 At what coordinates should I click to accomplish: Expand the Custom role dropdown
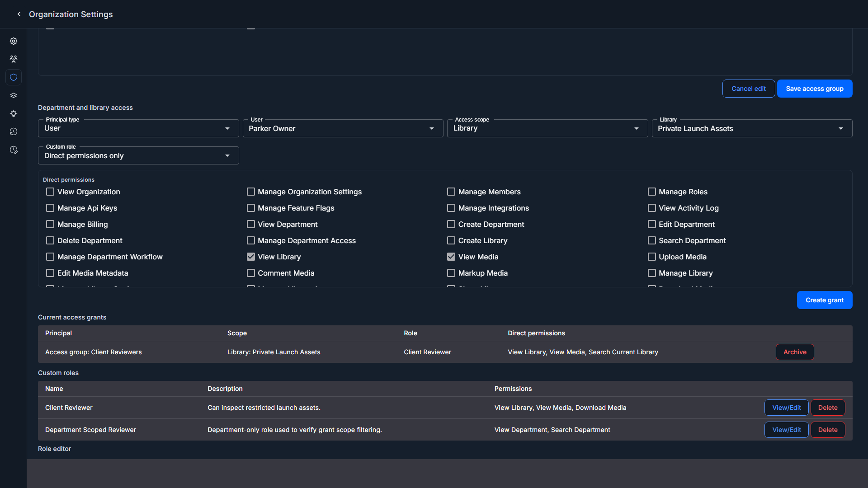coord(138,155)
